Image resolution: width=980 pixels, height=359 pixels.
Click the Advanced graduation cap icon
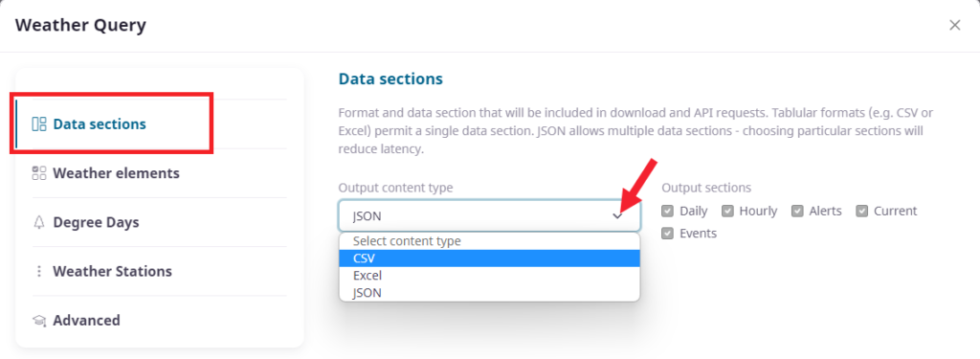pos(38,321)
